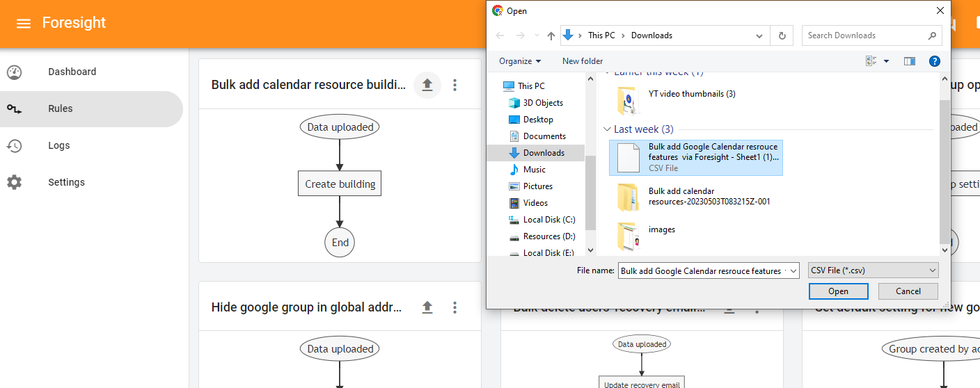Viewport: 980px width, 388px height.
Task: Click the End node in the building rule
Action: [340, 243]
